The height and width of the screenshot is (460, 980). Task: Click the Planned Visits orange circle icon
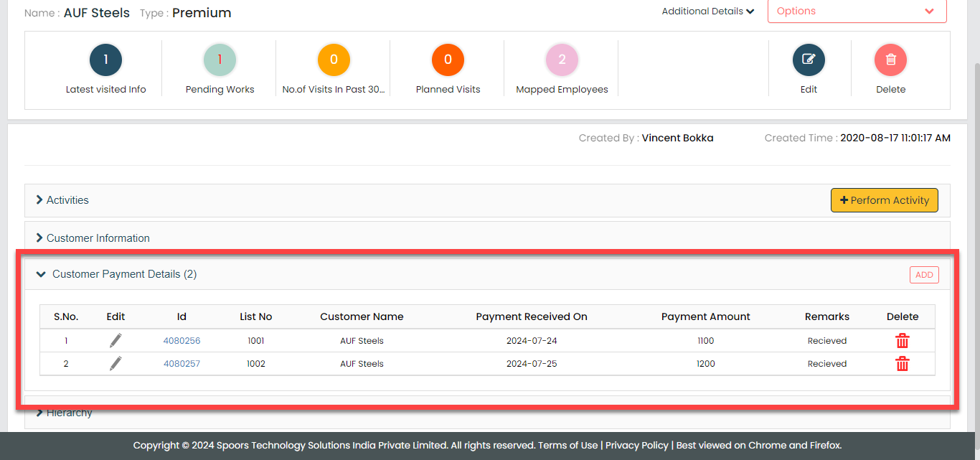click(x=448, y=60)
